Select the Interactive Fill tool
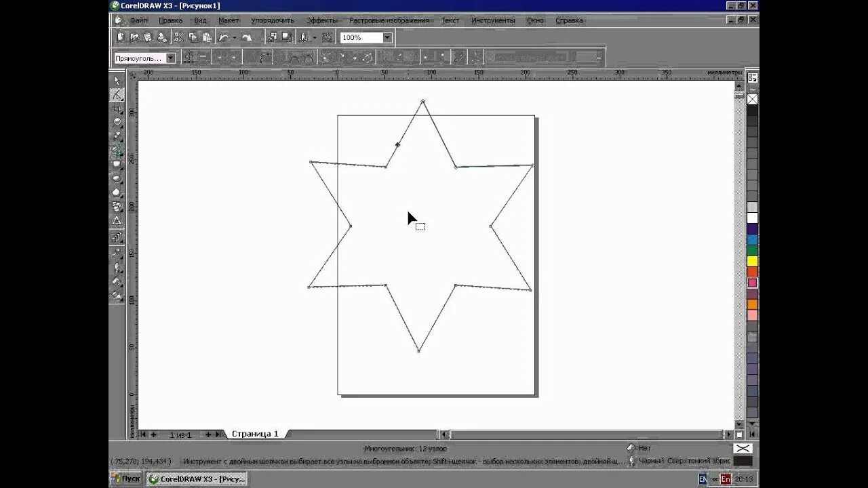The height and width of the screenshot is (488, 868). (117, 296)
